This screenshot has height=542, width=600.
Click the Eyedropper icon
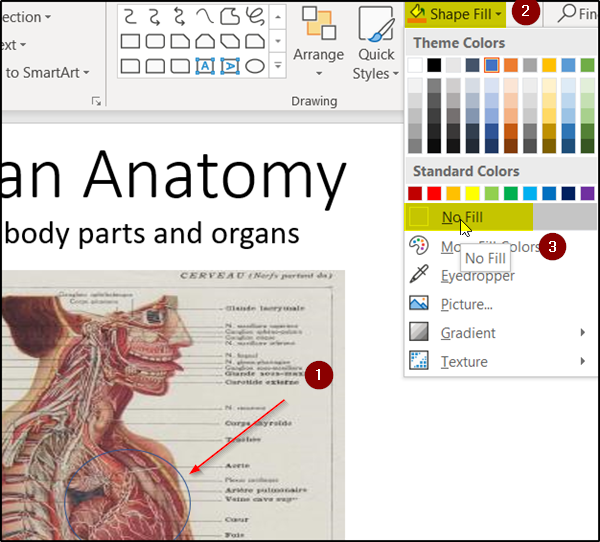pyautogui.click(x=419, y=274)
